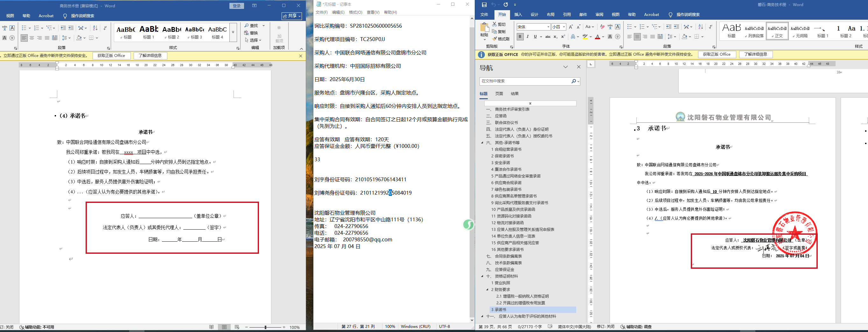Apply subscript in right Word font group
Image resolution: width=868 pixels, height=332 pixels.
click(x=556, y=37)
